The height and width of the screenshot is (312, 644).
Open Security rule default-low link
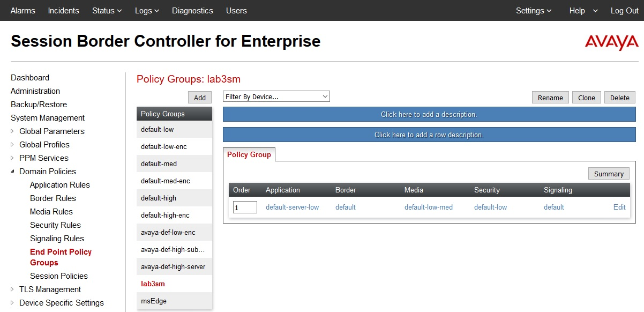[491, 207]
